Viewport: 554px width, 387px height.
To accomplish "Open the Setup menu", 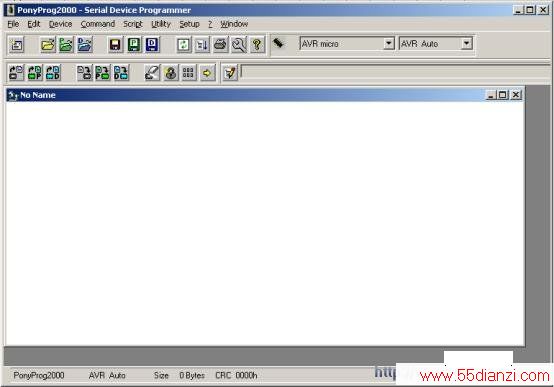I will point(189,24).
